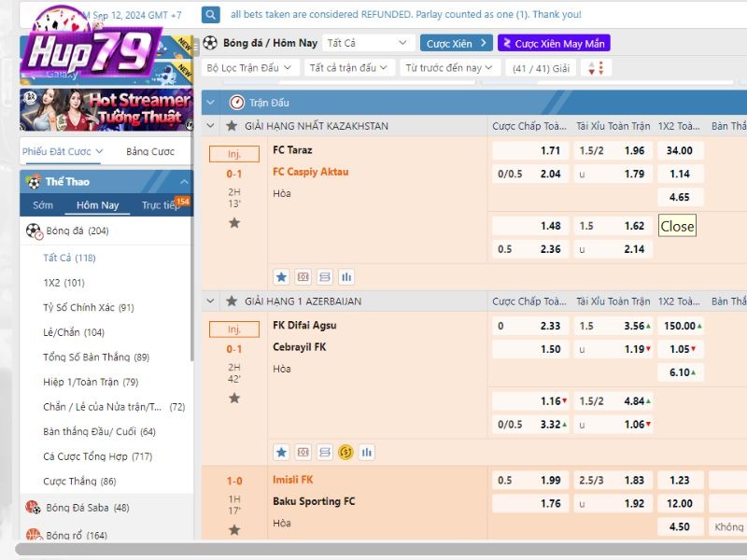Collapse the Thể Thao sidebar panel

(x=184, y=181)
